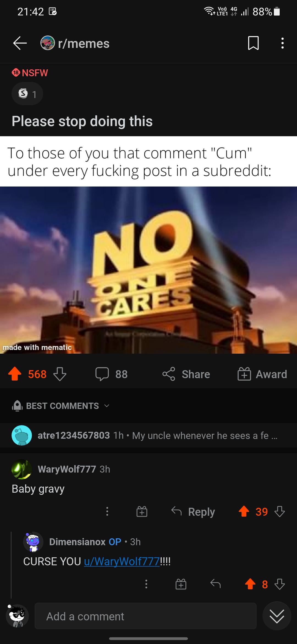297x644 pixels.
Task: Expand the Best Comments sort dropdown
Action: point(61,406)
